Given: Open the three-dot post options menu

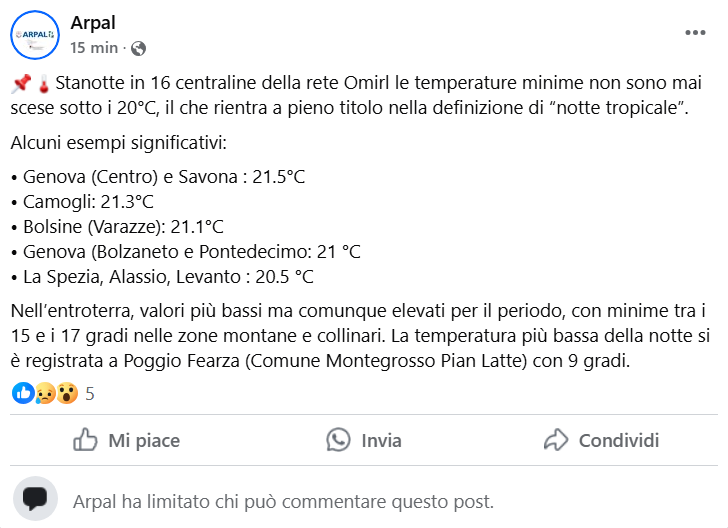Looking at the screenshot, I should click(x=695, y=33).
